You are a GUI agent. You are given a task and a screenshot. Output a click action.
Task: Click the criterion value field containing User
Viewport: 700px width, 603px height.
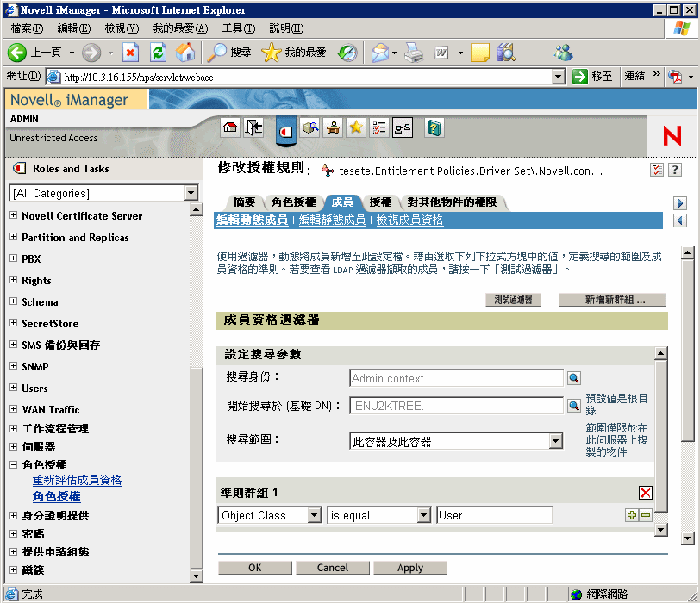click(x=494, y=515)
